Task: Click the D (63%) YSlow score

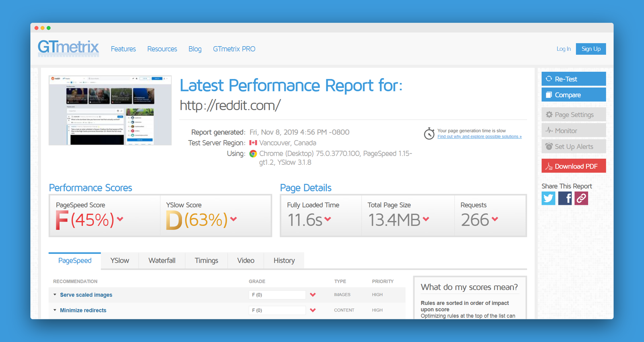Action: point(197,220)
